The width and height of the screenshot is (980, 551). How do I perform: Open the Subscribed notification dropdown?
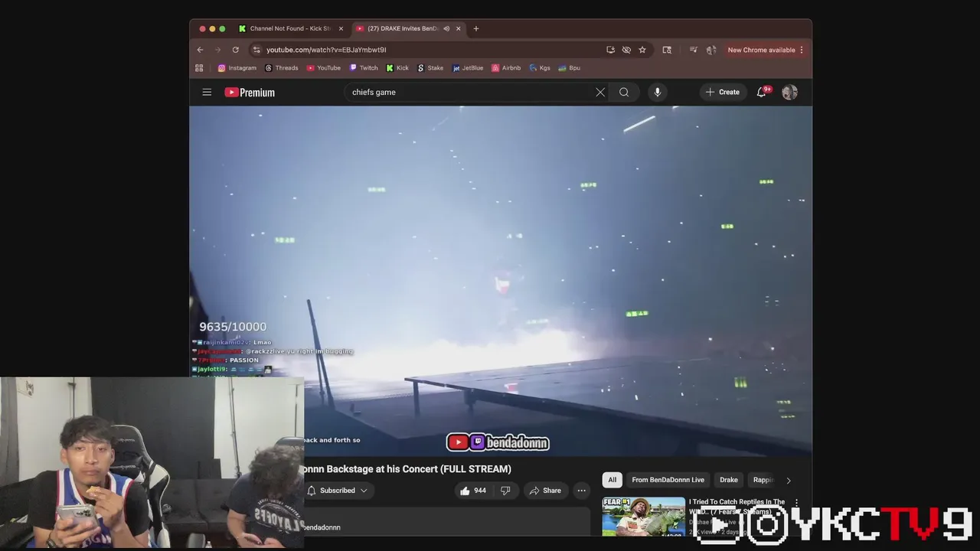coord(337,491)
